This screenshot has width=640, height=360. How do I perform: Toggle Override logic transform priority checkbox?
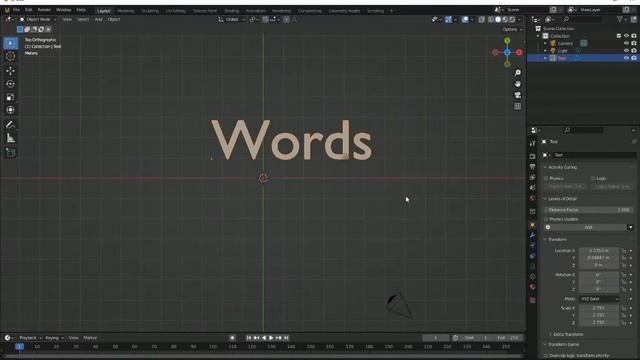click(546, 356)
